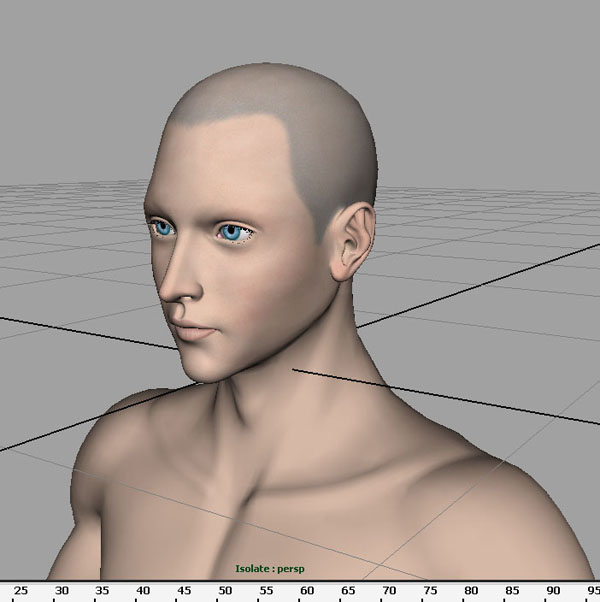Click frame 40 on the timeline ruler
Viewport: 600px width, 602px height.
143,590
